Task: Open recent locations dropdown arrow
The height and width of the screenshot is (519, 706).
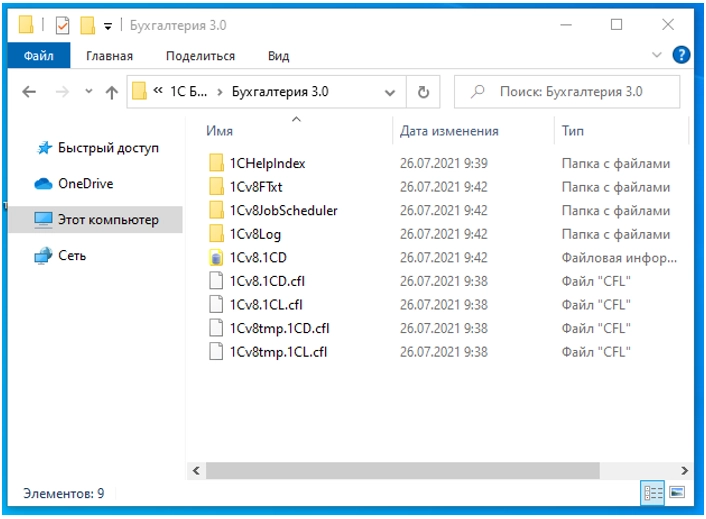Action: (x=89, y=91)
